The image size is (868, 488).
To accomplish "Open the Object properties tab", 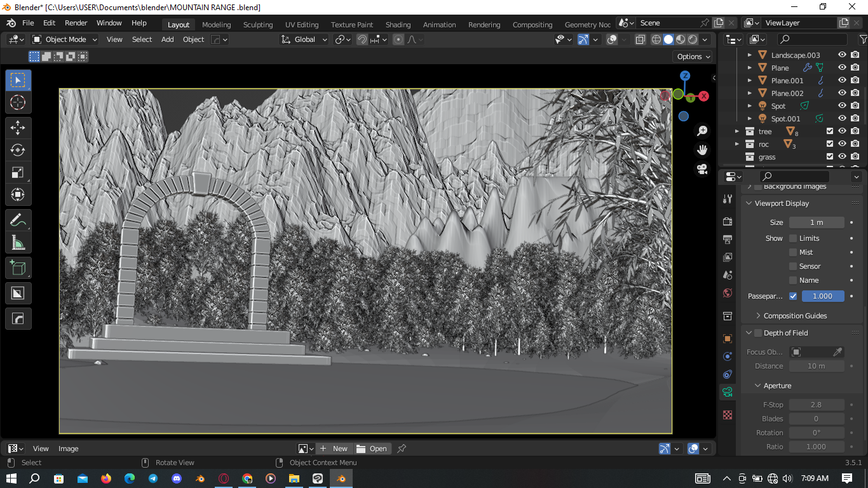I will (728, 339).
